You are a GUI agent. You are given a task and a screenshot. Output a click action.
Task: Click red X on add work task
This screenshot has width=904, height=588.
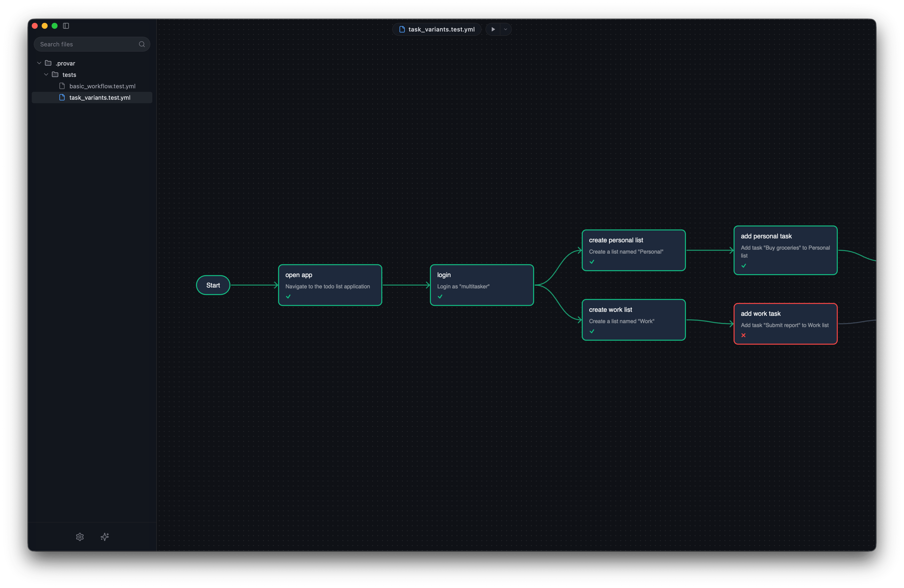743,335
